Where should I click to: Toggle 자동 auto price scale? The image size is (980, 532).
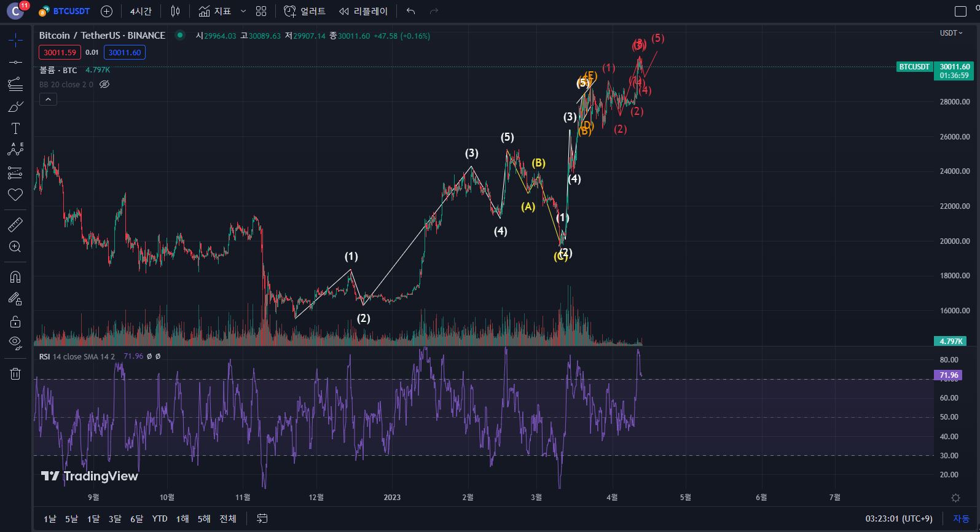coord(961,519)
